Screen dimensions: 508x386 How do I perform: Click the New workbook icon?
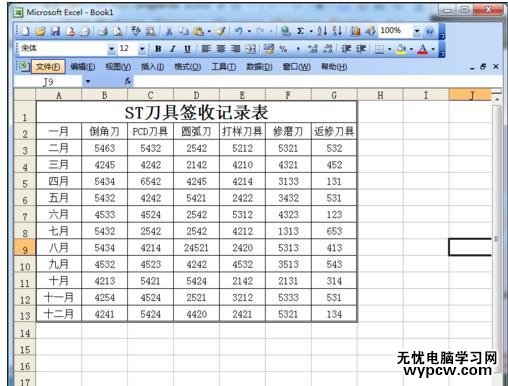26,31
